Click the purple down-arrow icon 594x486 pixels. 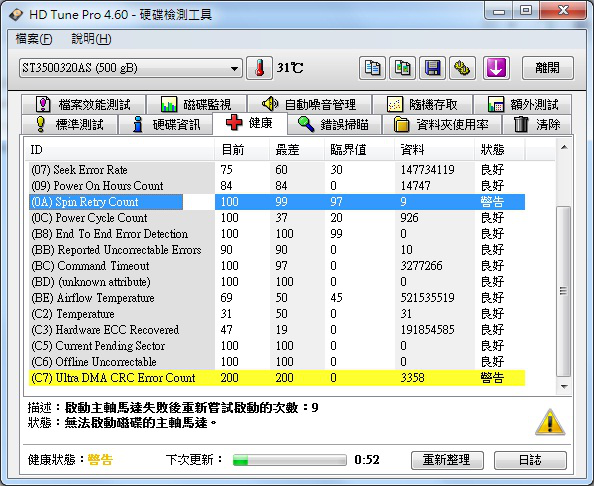(x=496, y=68)
